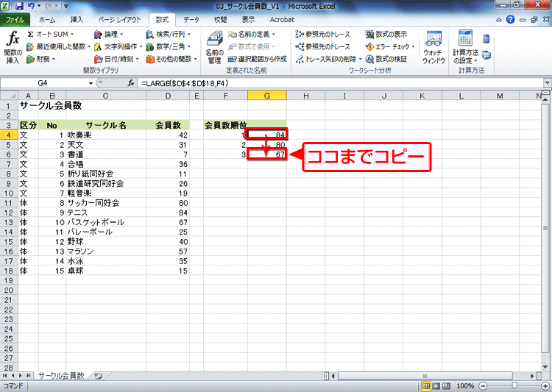
Task: Minimize the ribbon with the caret icon
Action: point(499,20)
